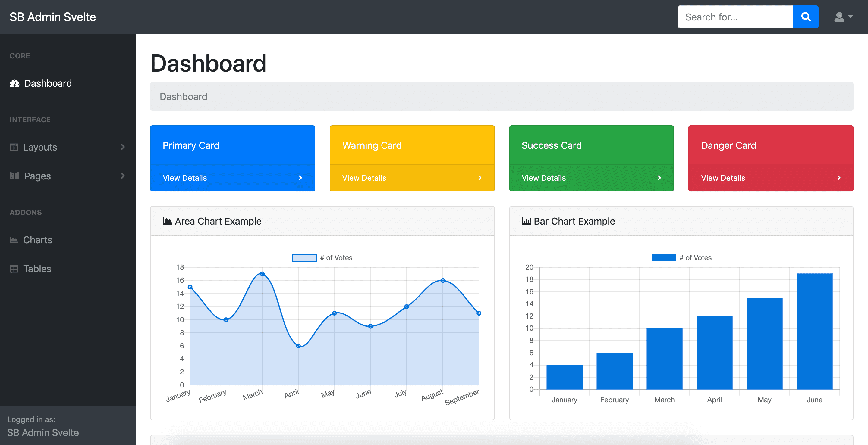Click the Charts area icon in sidebar
Image resolution: width=868 pixels, height=445 pixels.
coord(14,240)
